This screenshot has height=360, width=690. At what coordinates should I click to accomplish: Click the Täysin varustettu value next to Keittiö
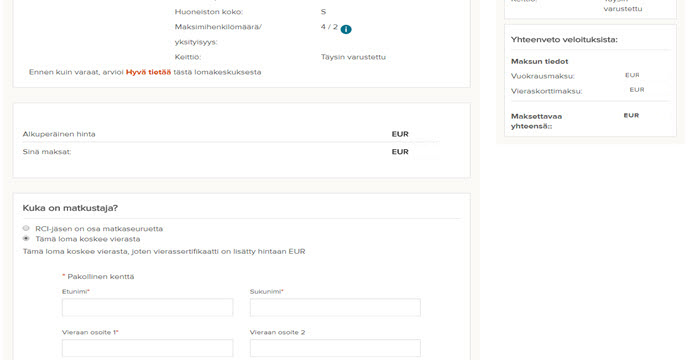[353, 57]
